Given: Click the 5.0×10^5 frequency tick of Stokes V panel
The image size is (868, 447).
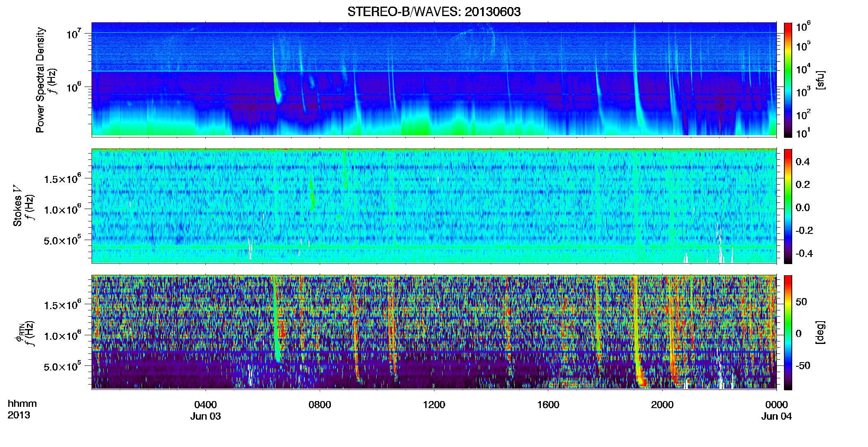Looking at the screenshot, I should coord(63,240).
